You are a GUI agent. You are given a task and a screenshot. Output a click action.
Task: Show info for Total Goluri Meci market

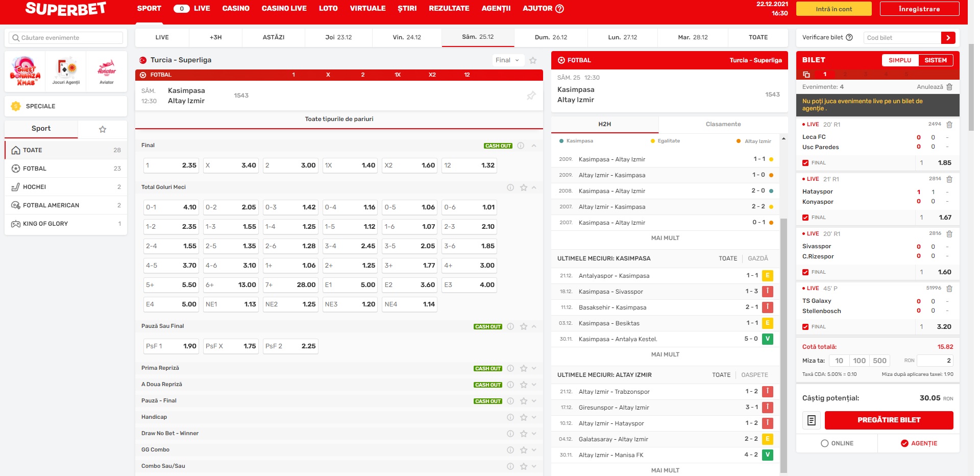coord(510,187)
